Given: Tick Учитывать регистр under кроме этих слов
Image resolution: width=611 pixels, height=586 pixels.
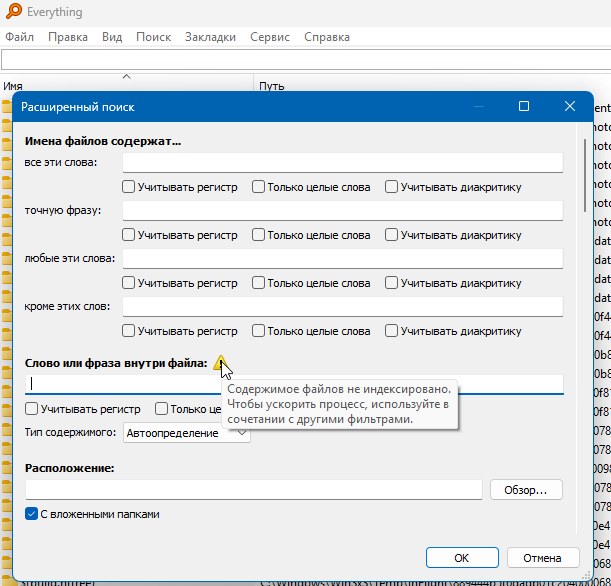Looking at the screenshot, I should (128, 330).
